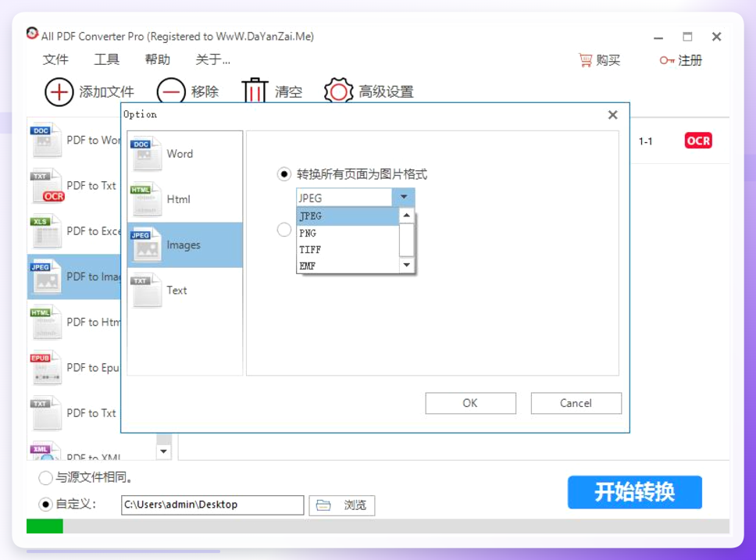The image size is (756, 560).
Task: Select the plain PDF to Txt icon without OCR
Action: [46, 413]
